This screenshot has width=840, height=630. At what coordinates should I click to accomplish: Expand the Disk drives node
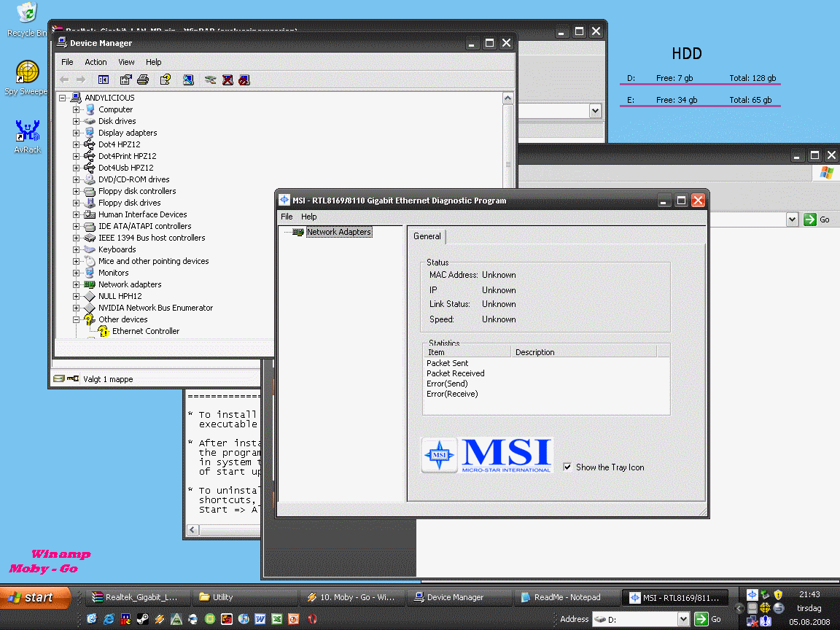pos(76,121)
